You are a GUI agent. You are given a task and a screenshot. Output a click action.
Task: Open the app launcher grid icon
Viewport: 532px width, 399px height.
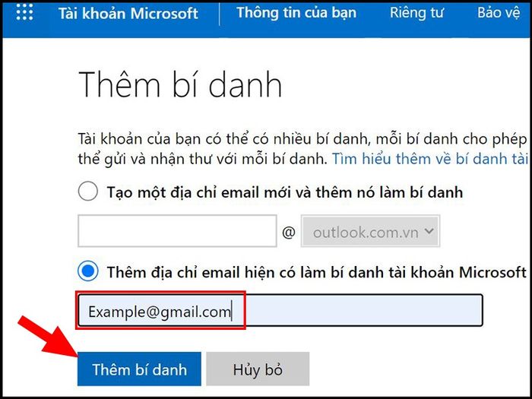24,12
